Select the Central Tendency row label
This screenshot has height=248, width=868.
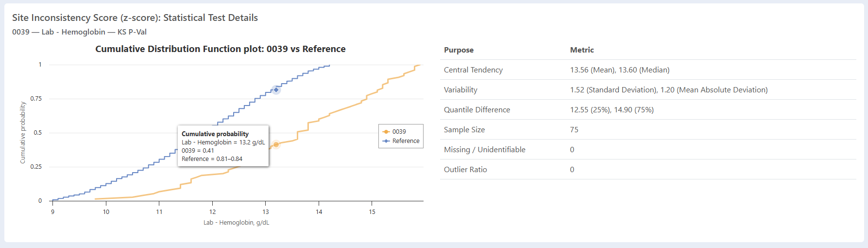[473, 70]
